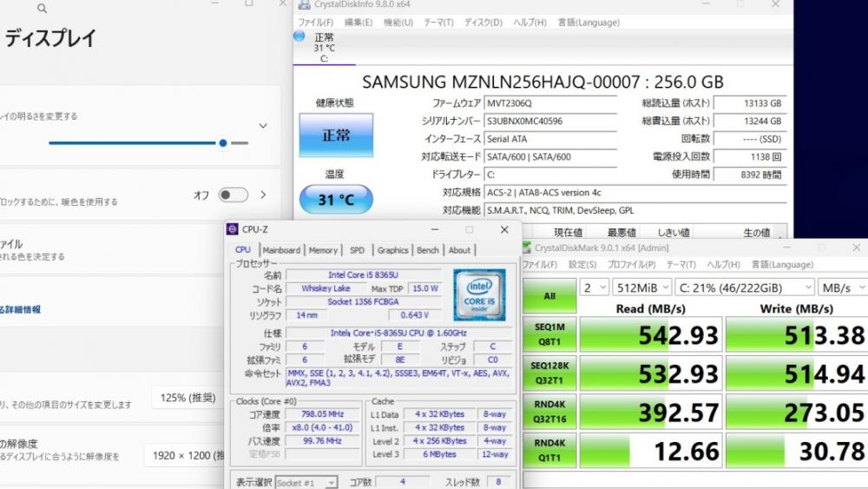868x489 pixels.
Task: Click the blue disk status orb for drive C:
Action: click(299, 36)
